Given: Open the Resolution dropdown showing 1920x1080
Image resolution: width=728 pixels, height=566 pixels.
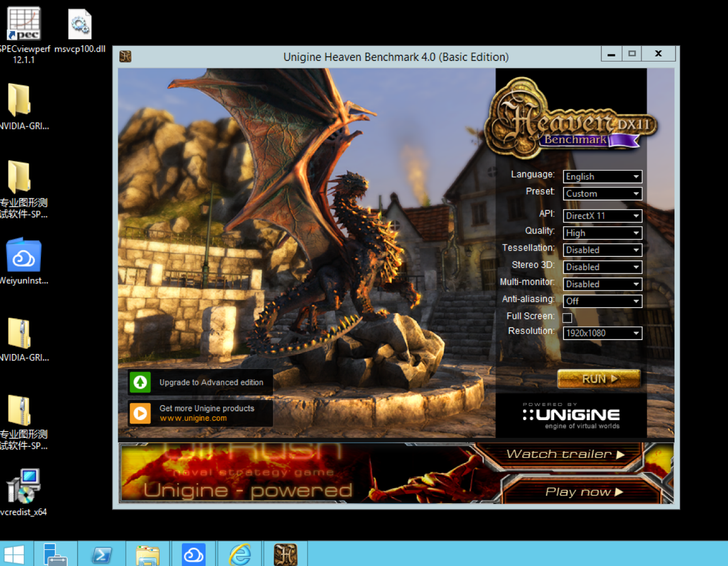Looking at the screenshot, I should tap(602, 333).
